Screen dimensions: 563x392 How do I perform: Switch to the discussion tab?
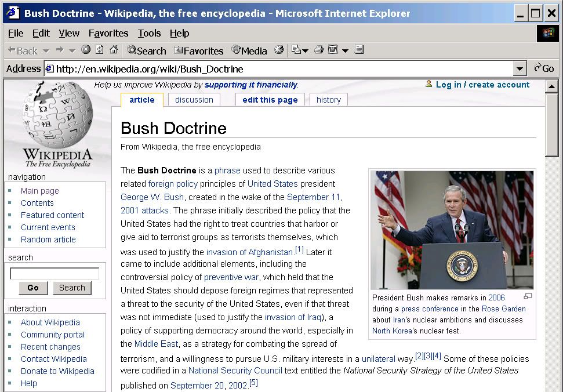[194, 100]
